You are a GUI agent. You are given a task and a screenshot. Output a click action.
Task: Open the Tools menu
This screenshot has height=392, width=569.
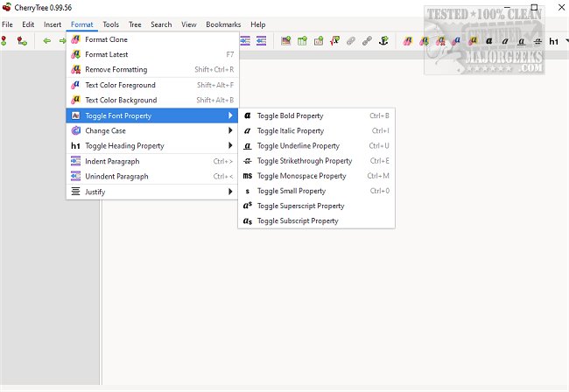tap(110, 24)
